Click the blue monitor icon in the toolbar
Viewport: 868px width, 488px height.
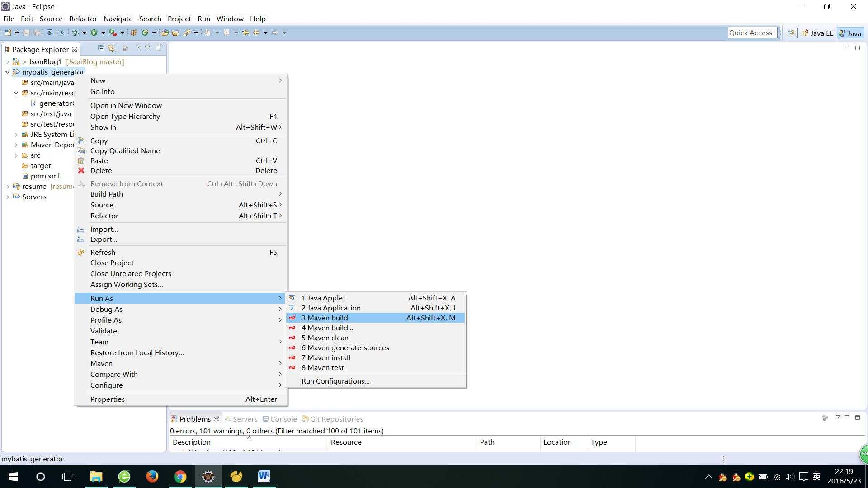click(x=49, y=33)
